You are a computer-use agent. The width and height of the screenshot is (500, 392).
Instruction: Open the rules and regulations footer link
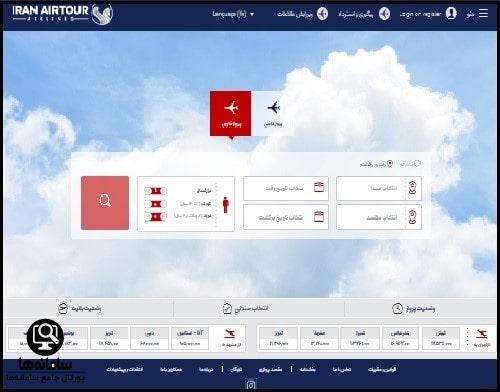pos(382,370)
